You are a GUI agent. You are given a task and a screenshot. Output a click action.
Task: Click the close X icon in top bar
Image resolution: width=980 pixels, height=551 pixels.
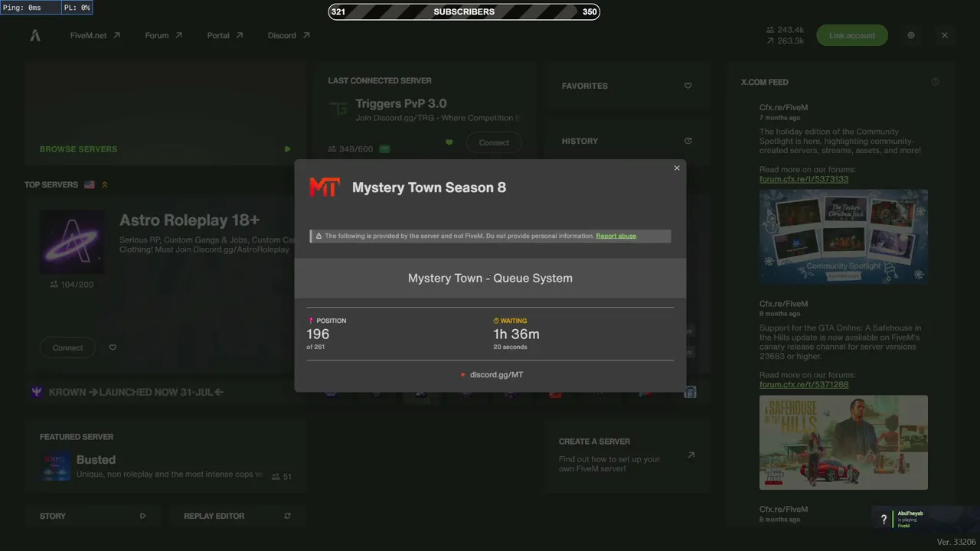point(945,35)
